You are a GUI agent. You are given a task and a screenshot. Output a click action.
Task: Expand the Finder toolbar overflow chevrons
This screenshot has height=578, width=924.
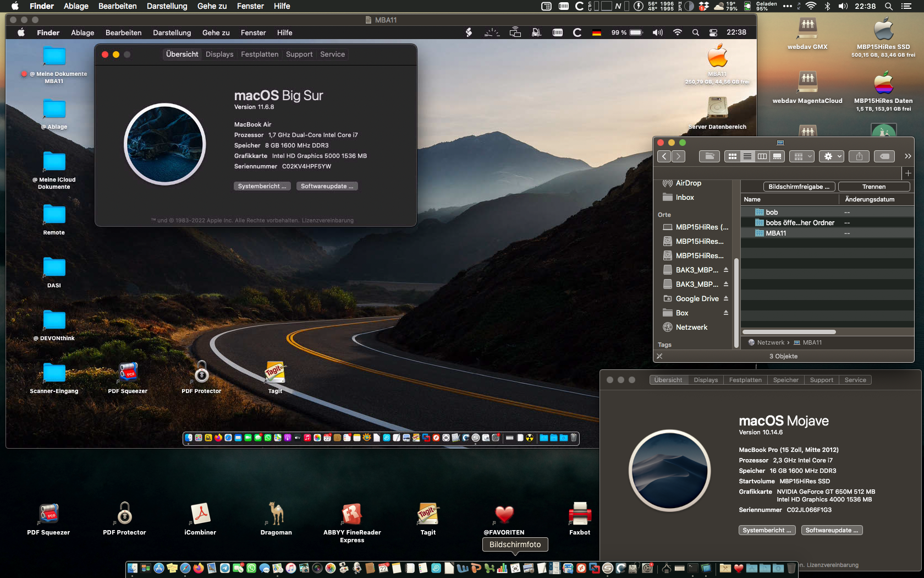908,156
